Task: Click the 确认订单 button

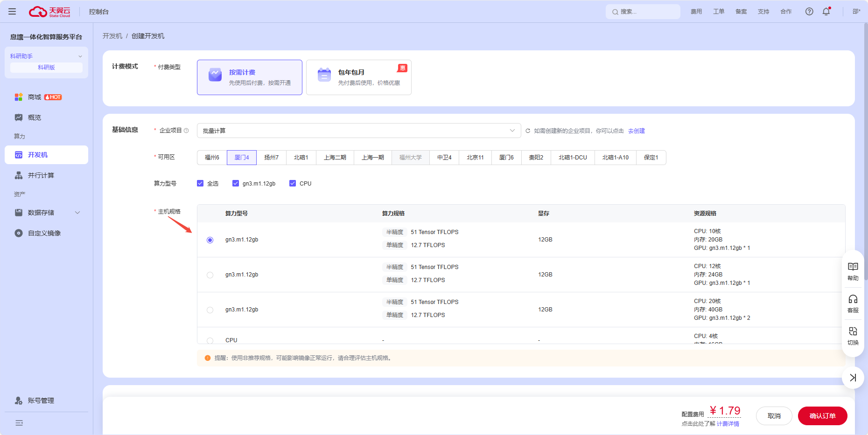Action: click(x=822, y=416)
